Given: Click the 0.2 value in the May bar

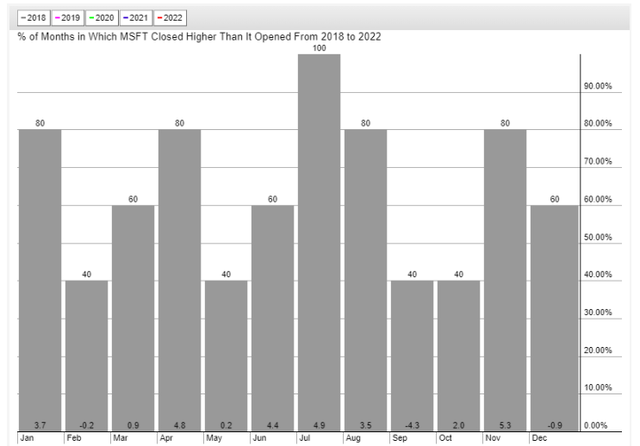Looking at the screenshot, I should (226, 425).
